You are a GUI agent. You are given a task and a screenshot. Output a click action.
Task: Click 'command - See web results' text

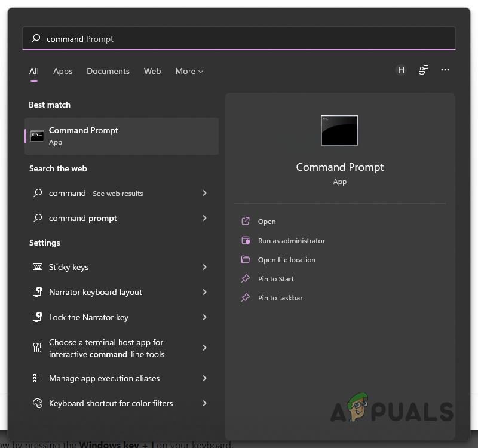96,193
